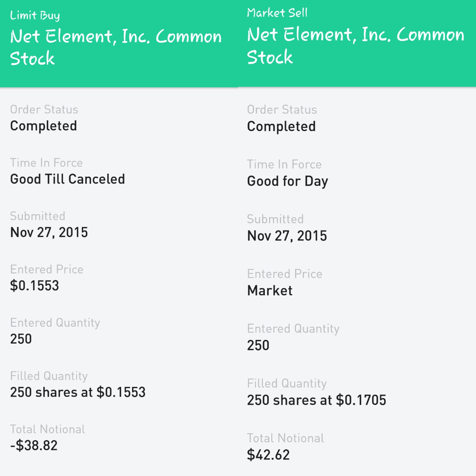Viewport: 476px width, 476px height.
Task: Select entered quantity 250 in the Limit Buy order
Action: pyautogui.click(x=21, y=339)
